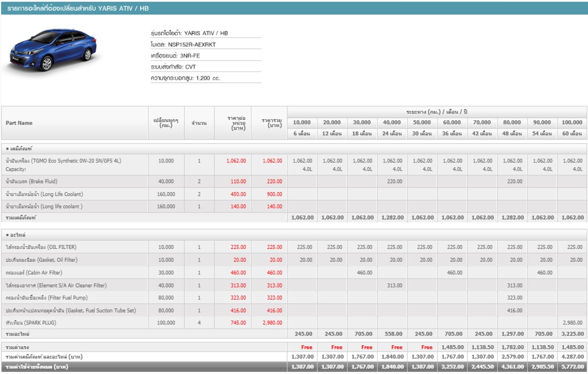588x374 pixels.
Task: Select the 'TGMO Eco Synthetic 0W-20' engine oil row name
Action: [x=64, y=161]
